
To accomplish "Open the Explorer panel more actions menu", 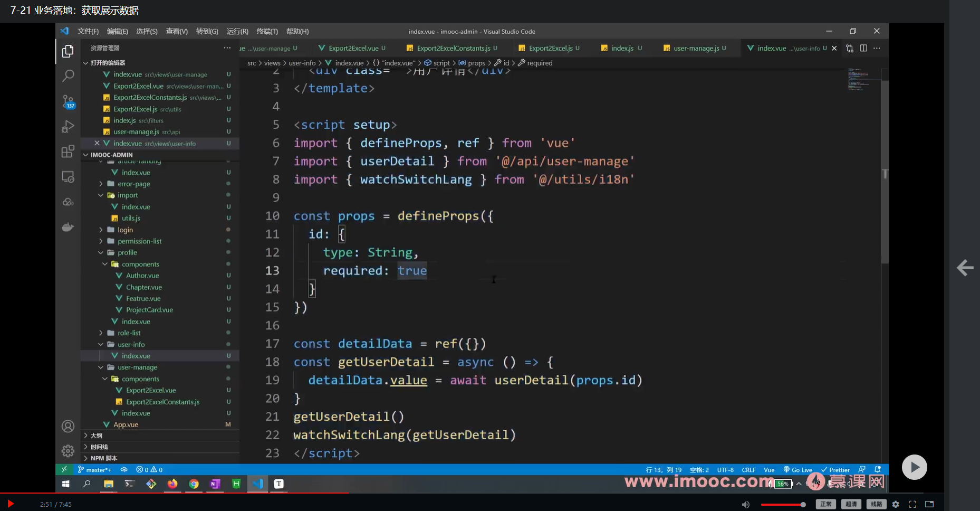I will tap(227, 48).
